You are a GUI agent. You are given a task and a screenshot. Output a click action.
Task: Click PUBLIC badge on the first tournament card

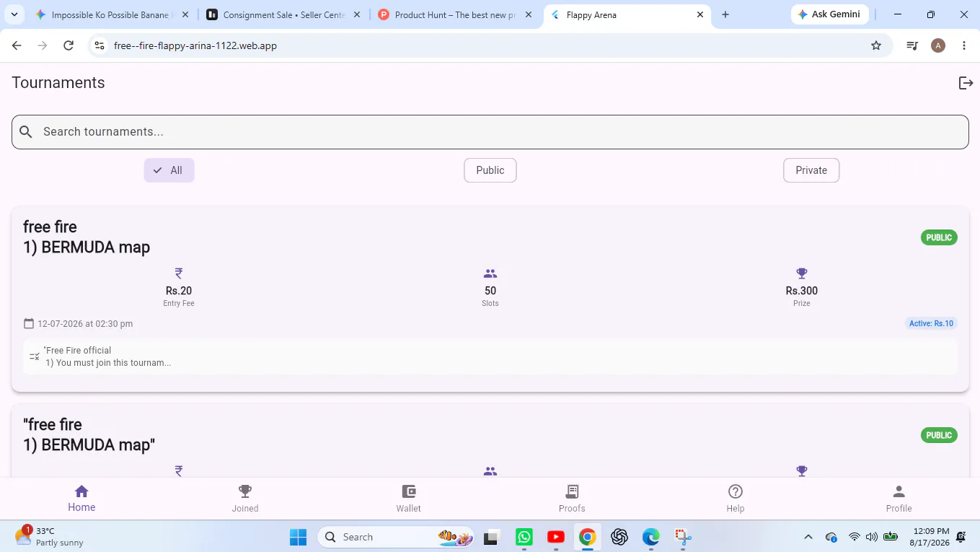[x=939, y=237]
